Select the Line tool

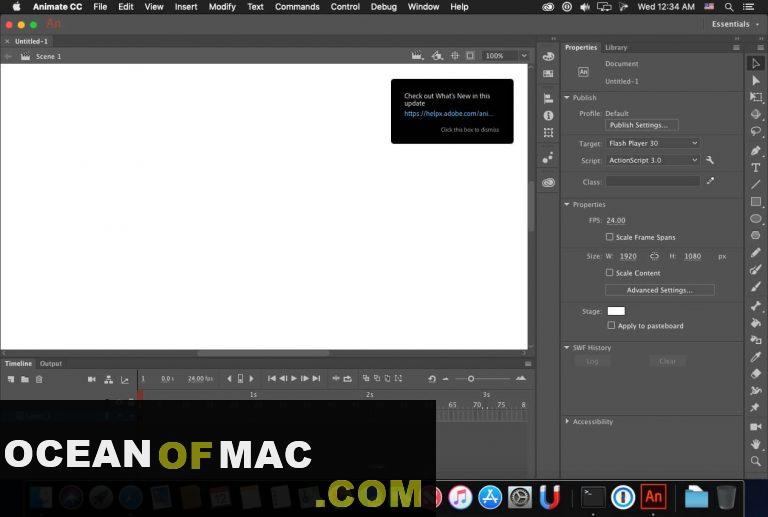tap(756, 185)
